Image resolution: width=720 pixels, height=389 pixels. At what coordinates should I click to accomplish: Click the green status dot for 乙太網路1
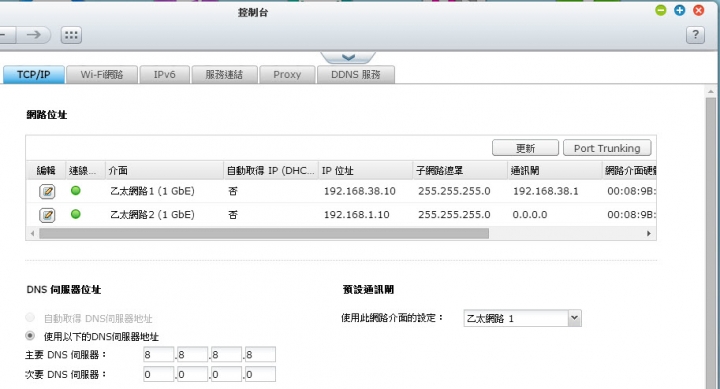(76, 191)
